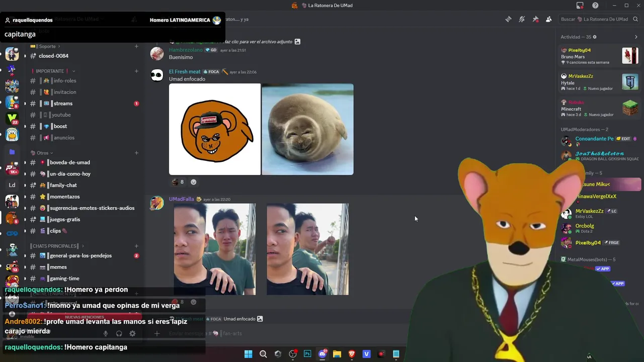This screenshot has width=644, height=362.
Task: Open Windows Start button
Action: pos(248,354)
